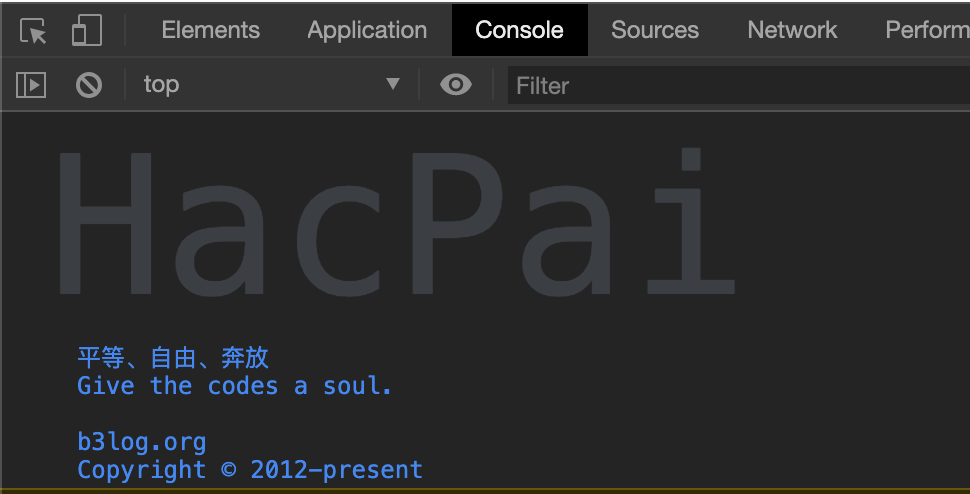This screenshot has width=970, height=494.
Task: Click the large HacPai banner text
Action: tap(395, 225)
